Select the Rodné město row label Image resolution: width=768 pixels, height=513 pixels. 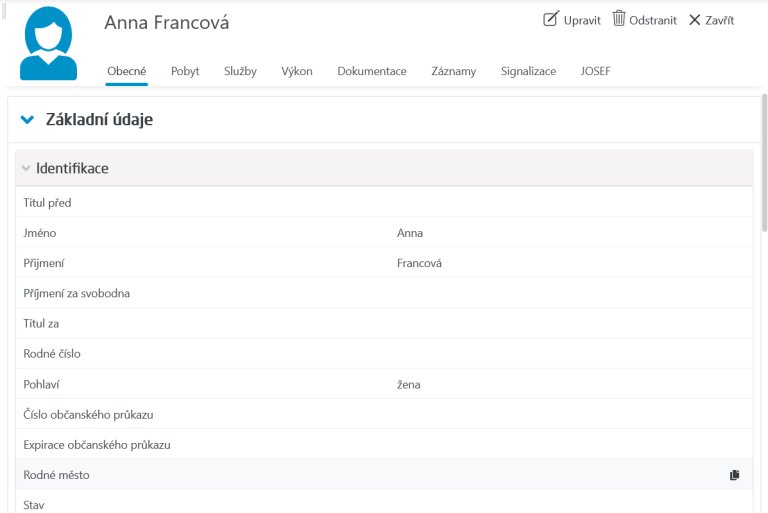click(56, 475)
